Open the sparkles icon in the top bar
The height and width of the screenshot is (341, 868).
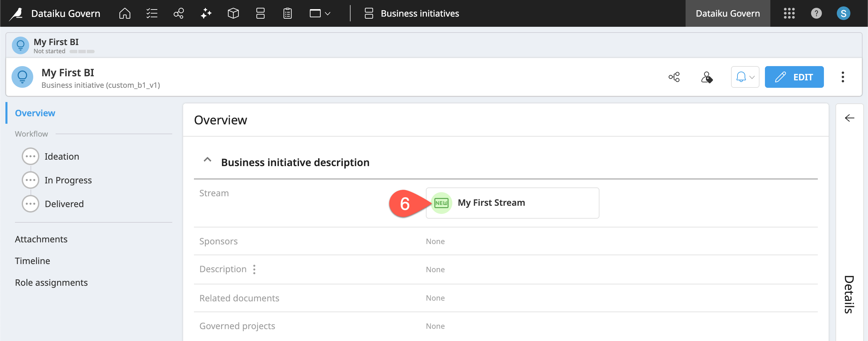point(206,13)
